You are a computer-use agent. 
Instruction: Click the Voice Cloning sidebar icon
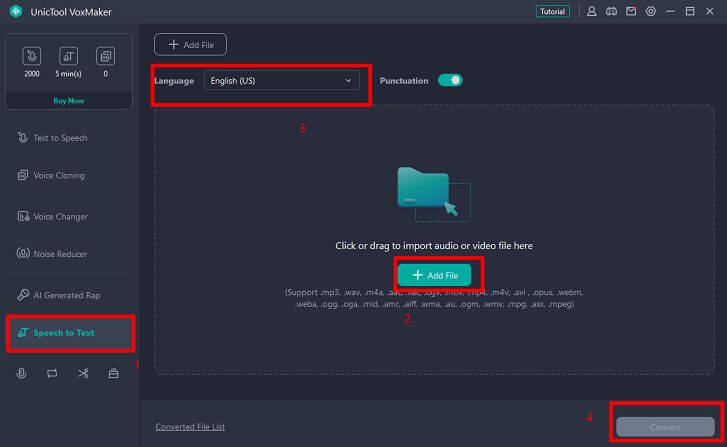23,175
